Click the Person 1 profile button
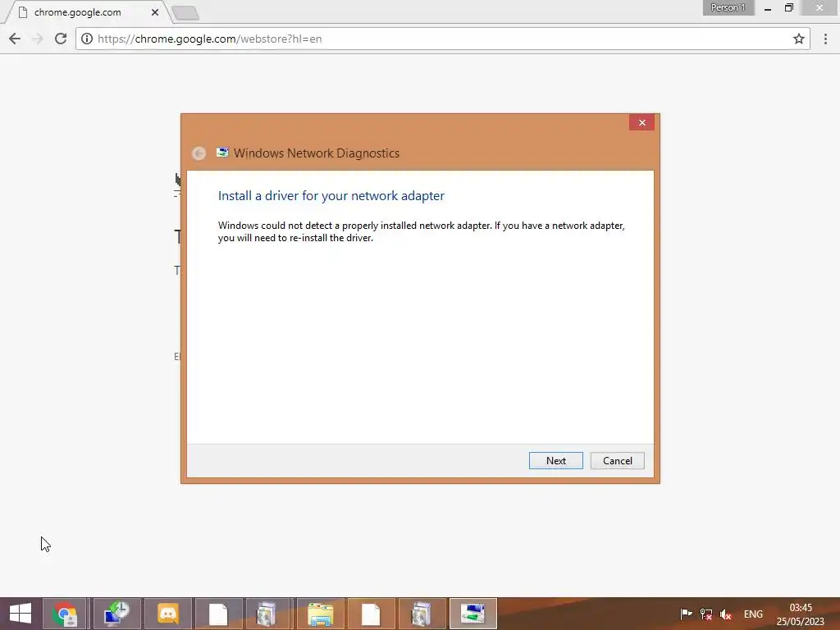 click(x=728, y=7)
